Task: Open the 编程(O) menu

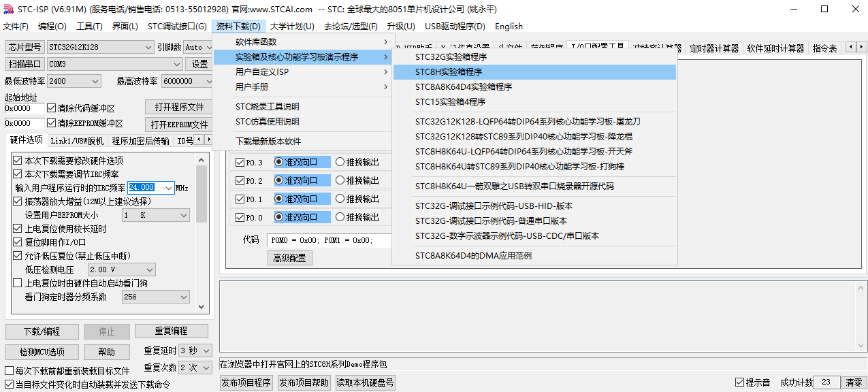Action: [52, 27]
